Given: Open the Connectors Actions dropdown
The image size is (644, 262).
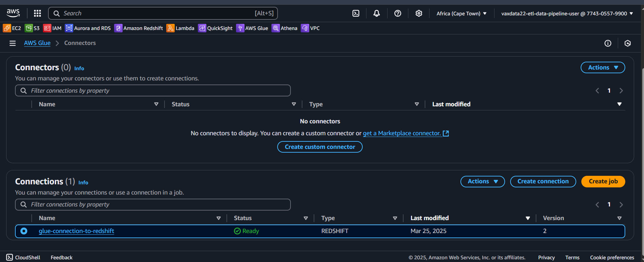Looking at the screenshot, I should point(603,67).
